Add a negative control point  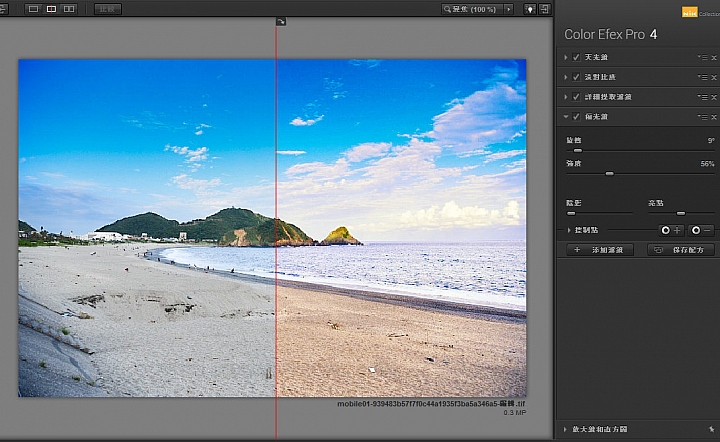coord(701,230)
